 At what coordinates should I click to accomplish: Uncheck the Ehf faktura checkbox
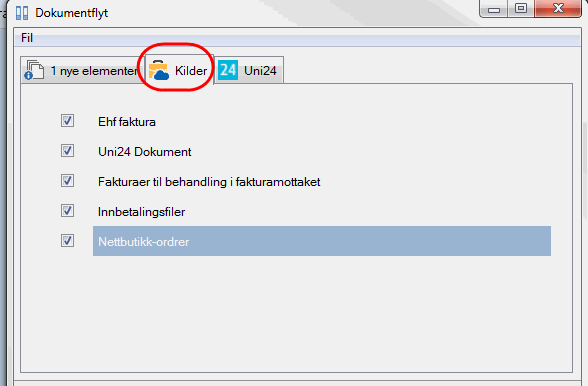point(68,121)
